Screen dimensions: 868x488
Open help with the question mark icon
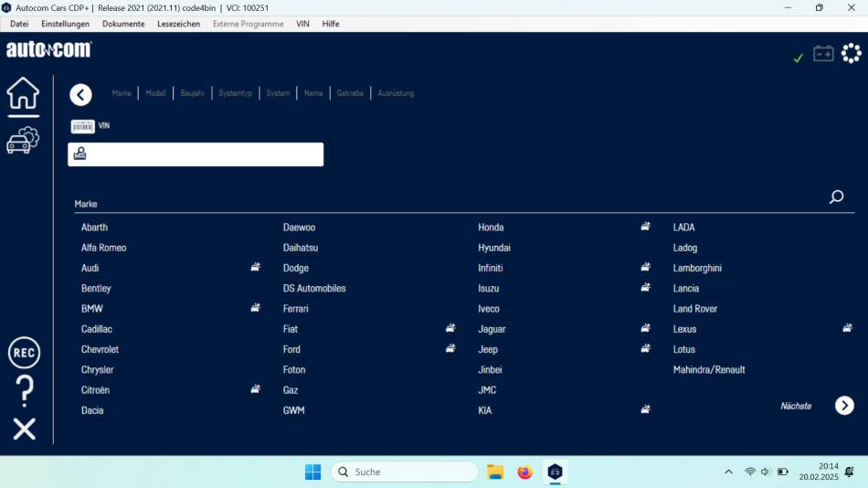coord(25,391)
